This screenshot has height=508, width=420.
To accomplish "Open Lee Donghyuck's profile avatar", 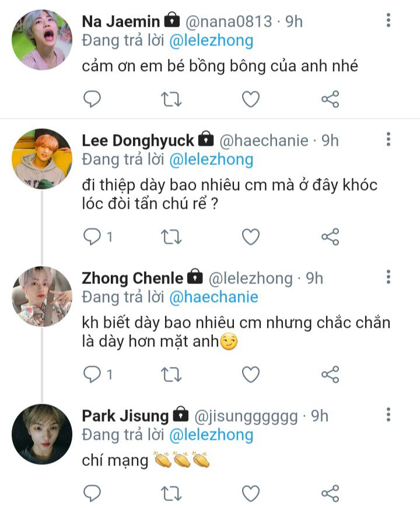I will 42,159.
